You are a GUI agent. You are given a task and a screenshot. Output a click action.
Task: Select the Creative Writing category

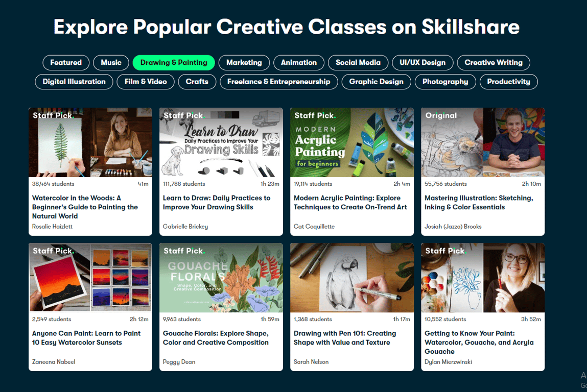494,62
